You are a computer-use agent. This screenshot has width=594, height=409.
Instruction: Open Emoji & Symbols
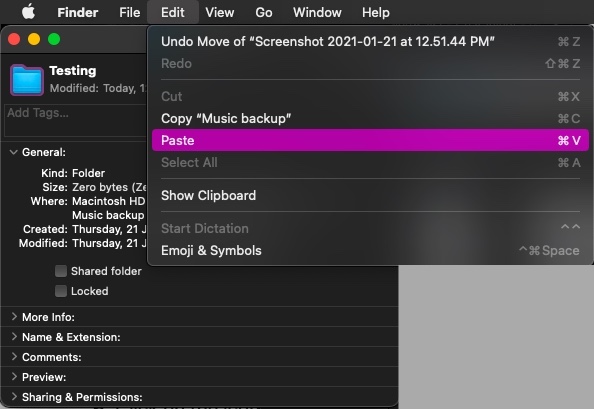[x=370, y=250]
